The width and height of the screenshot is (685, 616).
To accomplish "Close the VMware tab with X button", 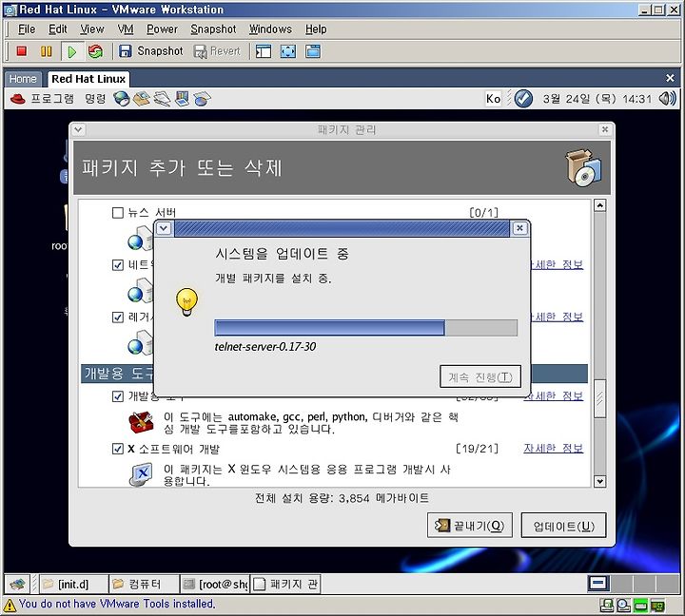I will pyautogui.click(x=670, y=78).
